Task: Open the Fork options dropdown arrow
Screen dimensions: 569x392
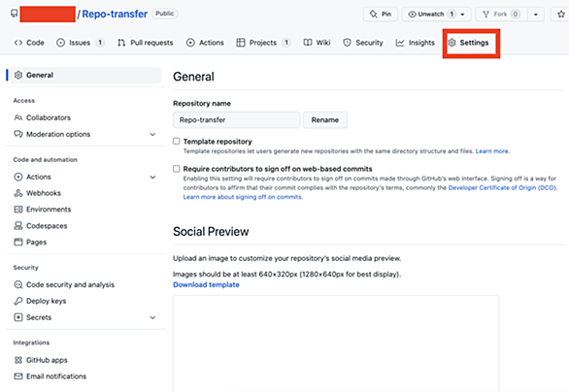Action: (x=536, y=15)
